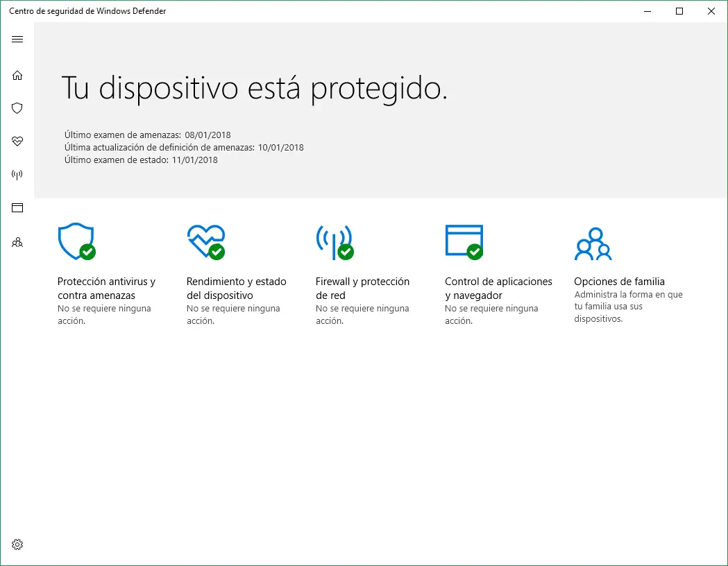
Task: Close the Windows Defender window
Action: (711, 11)
